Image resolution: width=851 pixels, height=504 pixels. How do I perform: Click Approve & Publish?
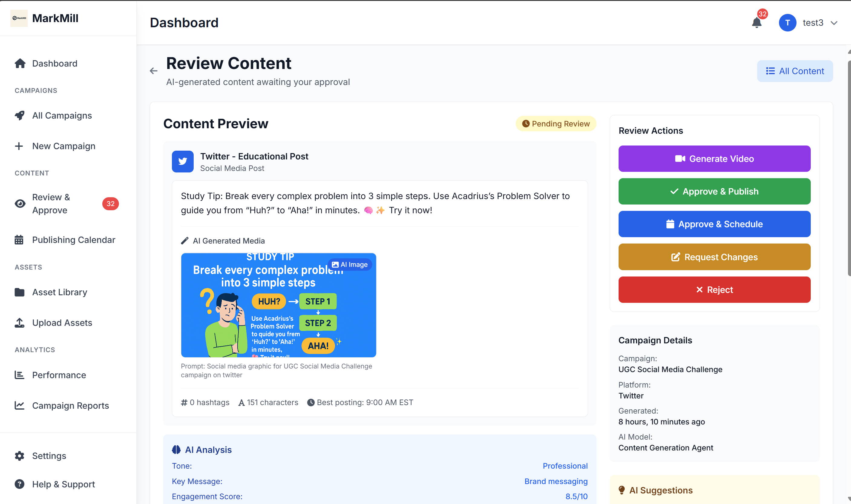click(714, 191)
